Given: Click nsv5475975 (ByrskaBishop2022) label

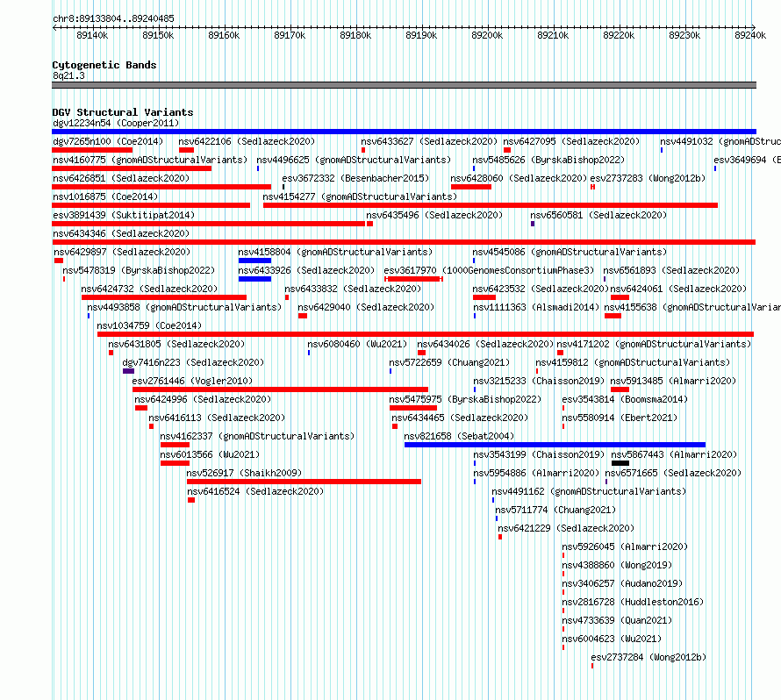Looking at the screenshot, I should pos(465,399).
